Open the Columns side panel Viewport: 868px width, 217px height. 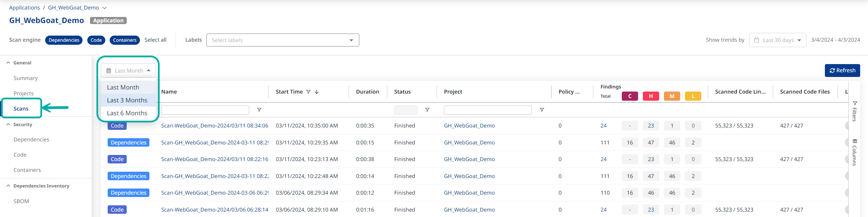[854, 152]
